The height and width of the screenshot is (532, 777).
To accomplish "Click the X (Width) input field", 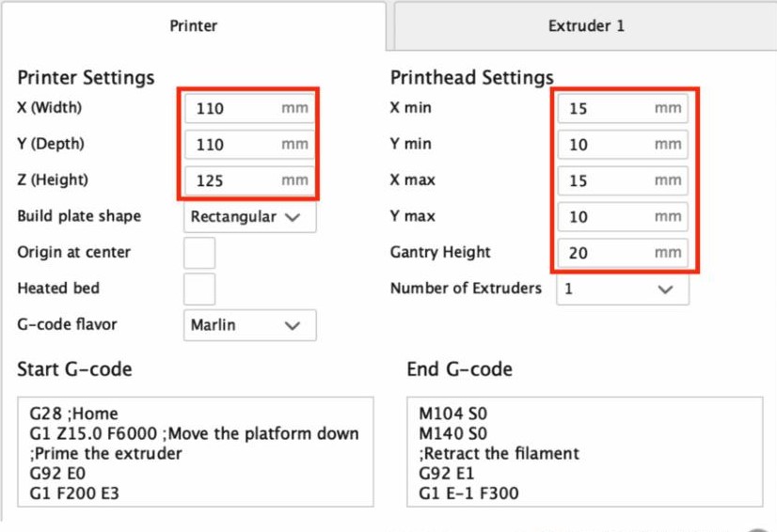I will tap(250, 108).
